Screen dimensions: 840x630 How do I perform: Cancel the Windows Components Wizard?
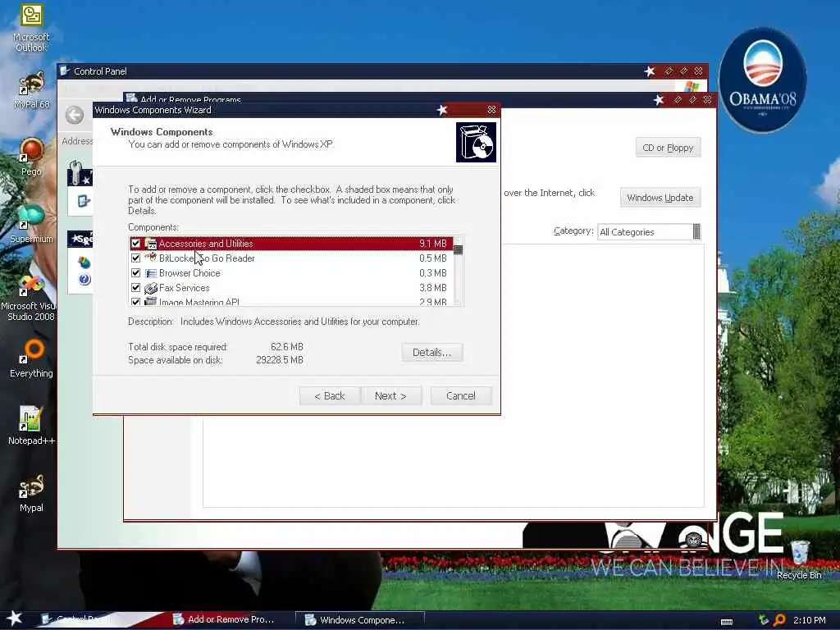[461, 396]
